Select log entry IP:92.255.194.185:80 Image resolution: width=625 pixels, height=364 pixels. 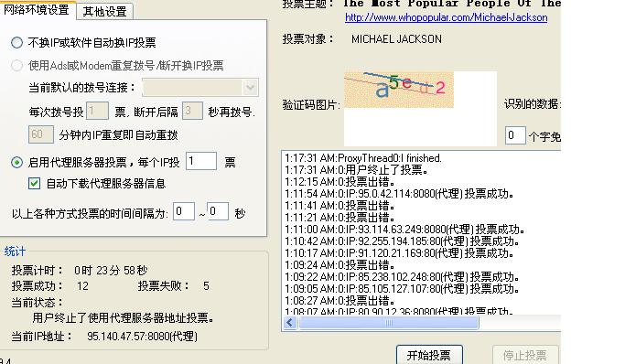pos(402,241)
